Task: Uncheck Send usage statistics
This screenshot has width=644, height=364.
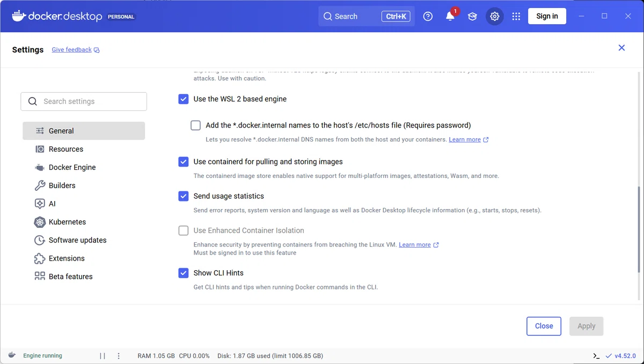Action: click(184, 196)
